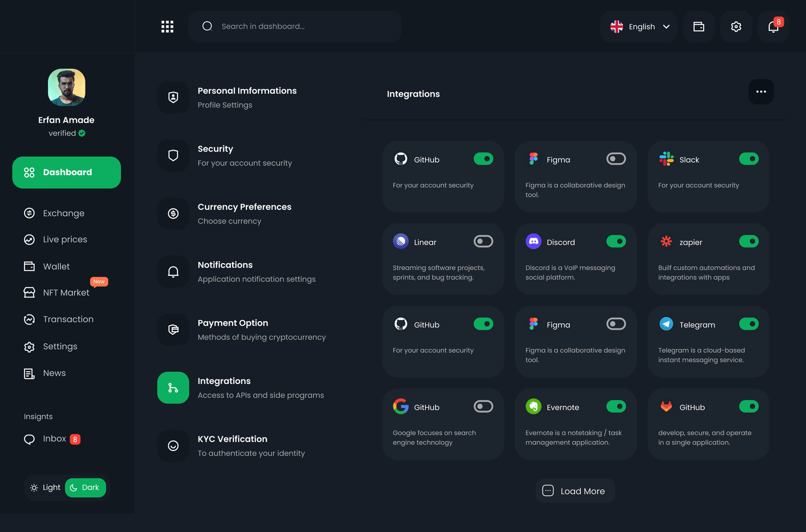
Task: Disable the first-row GitHub toggle
Action: (x=483, y=159)
